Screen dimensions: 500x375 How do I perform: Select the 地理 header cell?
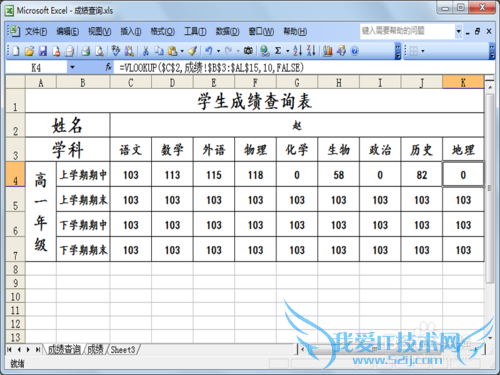463,150
